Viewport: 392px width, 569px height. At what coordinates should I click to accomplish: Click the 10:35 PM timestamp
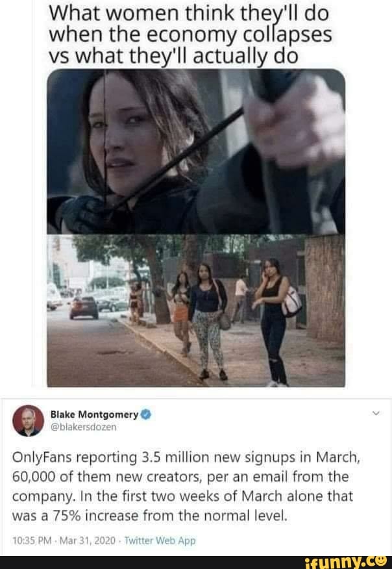32,540
